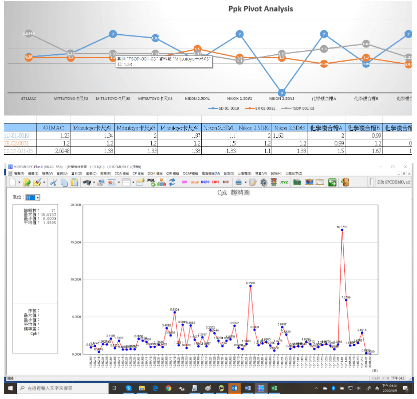
Task: Click the exit door toolbar icon
Action: 345,182
